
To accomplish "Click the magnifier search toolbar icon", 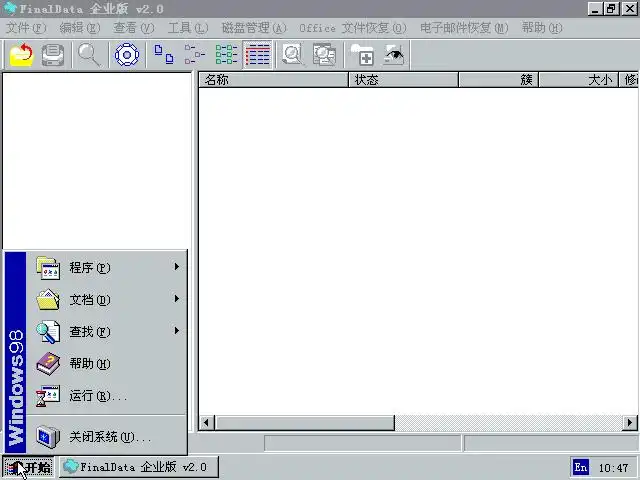I will click(x=89, y=55).
